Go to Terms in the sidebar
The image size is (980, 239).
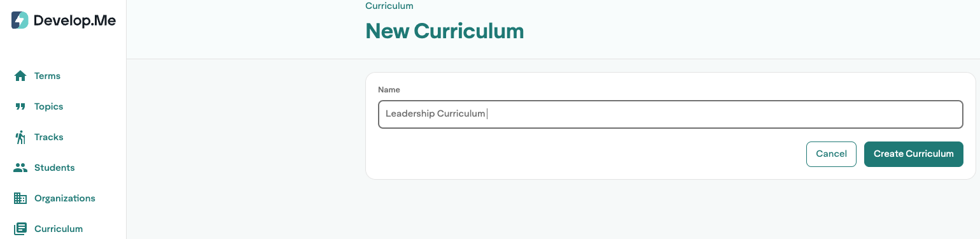(x=47, y=76)
